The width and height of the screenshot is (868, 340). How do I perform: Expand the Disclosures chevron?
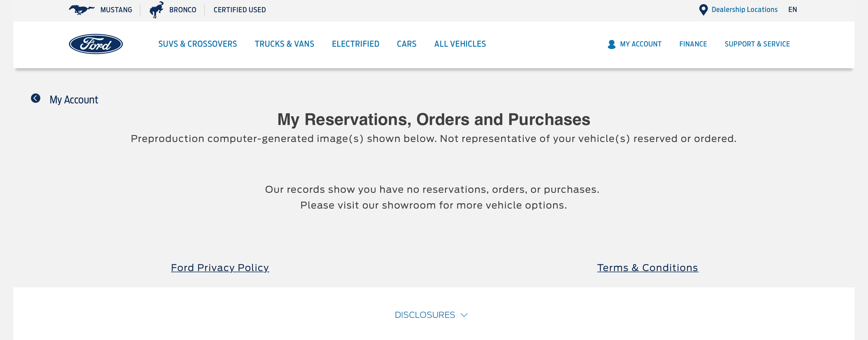[x=464, y=315]
